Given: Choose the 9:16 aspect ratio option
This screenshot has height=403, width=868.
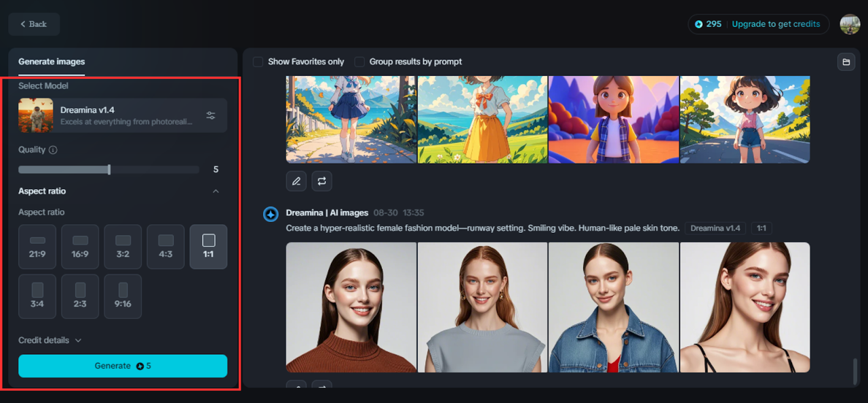Looking at the screenshot, I should tap(123, 296).
